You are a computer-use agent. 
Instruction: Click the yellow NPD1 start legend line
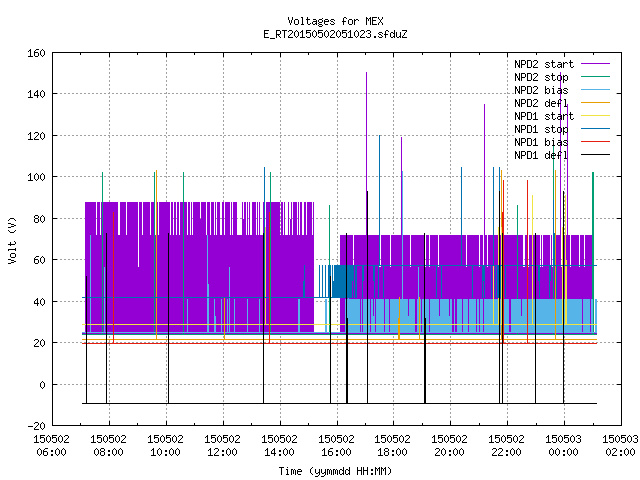[595, 116]
